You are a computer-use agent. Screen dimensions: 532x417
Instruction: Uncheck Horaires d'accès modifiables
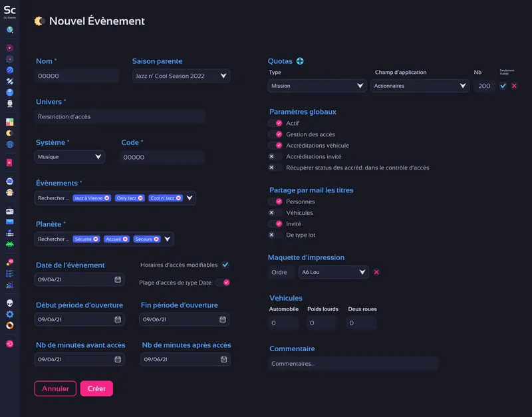[x=225, y=265]
